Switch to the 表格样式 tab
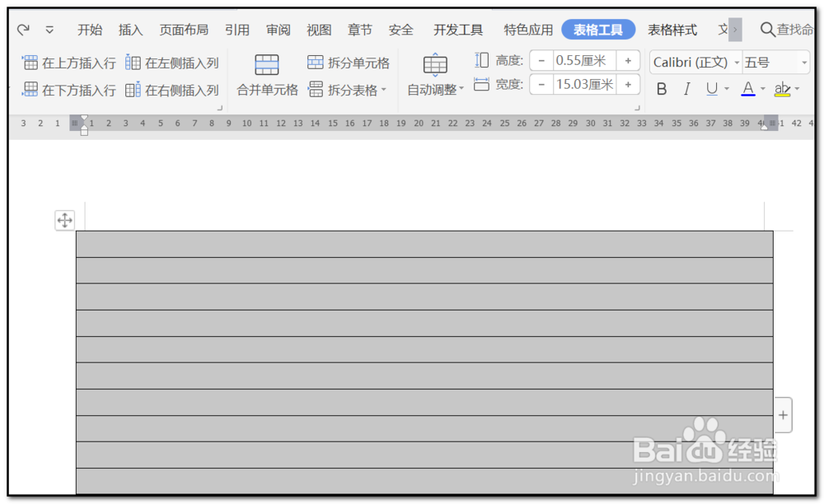 pyautogui.click(x=672, y=30)
